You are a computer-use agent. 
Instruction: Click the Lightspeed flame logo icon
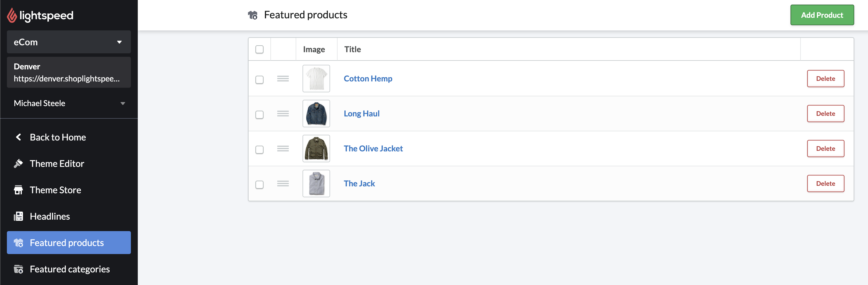point(12,15)
